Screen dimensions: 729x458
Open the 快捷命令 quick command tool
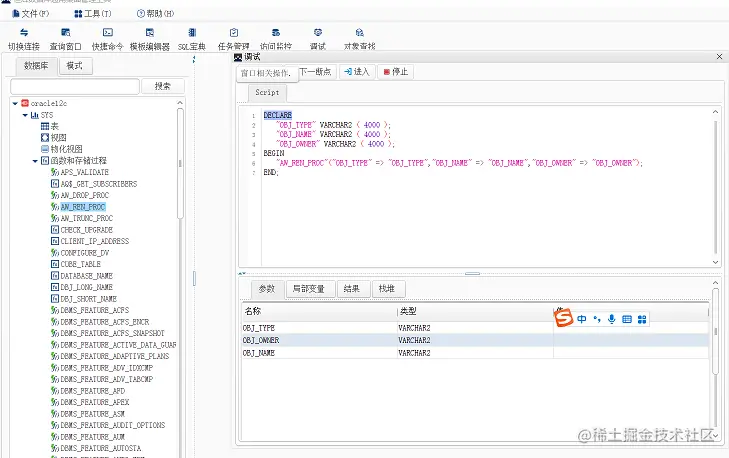tap(108, 32)
